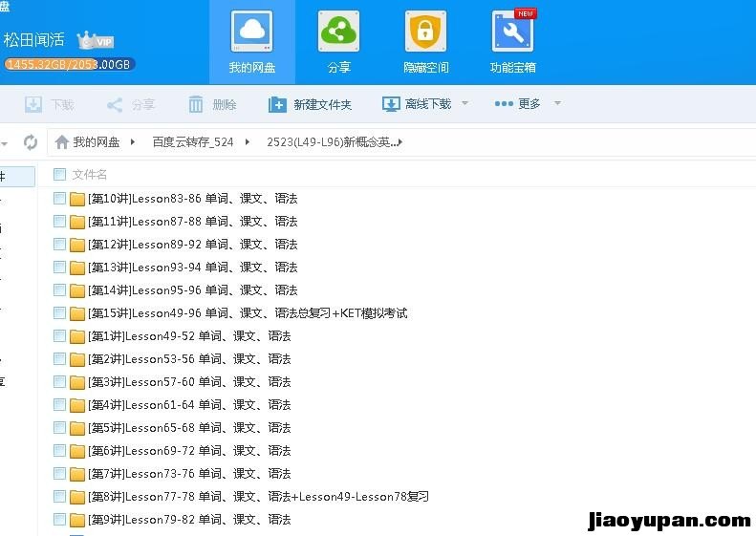Click folder icon of 第11讲 Lesson87-88
Screen dimensions: 756x536
77,222
